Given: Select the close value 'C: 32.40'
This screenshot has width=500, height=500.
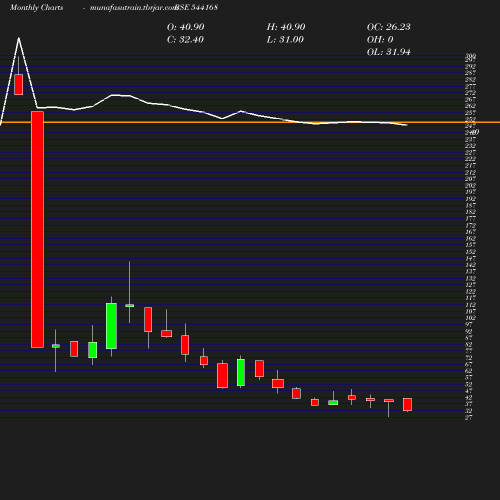Looking at the screenshot, I should pos(185,40).
